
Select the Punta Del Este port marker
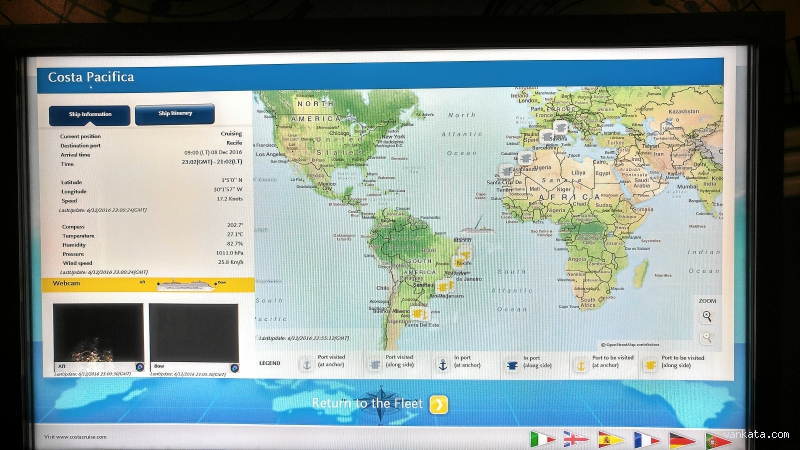(418, 313)
